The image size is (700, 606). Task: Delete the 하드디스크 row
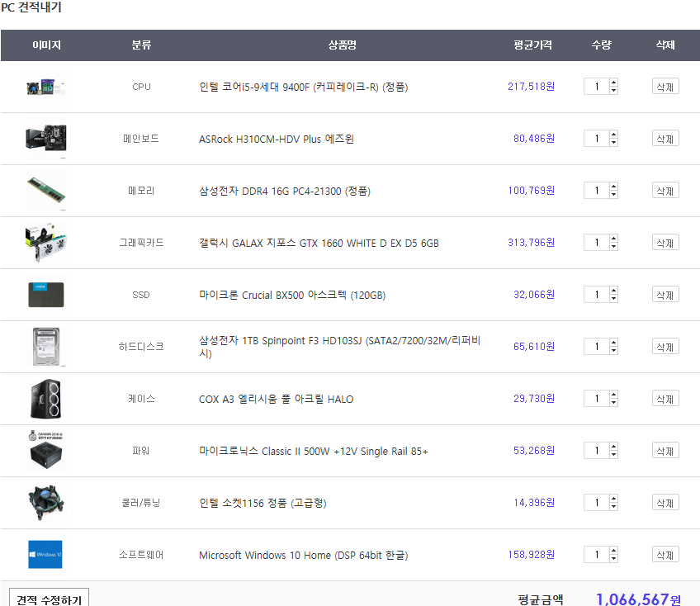click(x=665, y=347)
